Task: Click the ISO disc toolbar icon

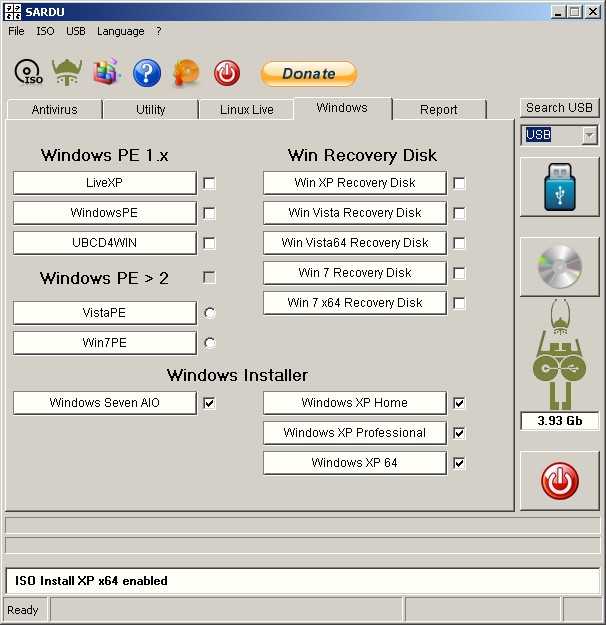Action: 28,72
